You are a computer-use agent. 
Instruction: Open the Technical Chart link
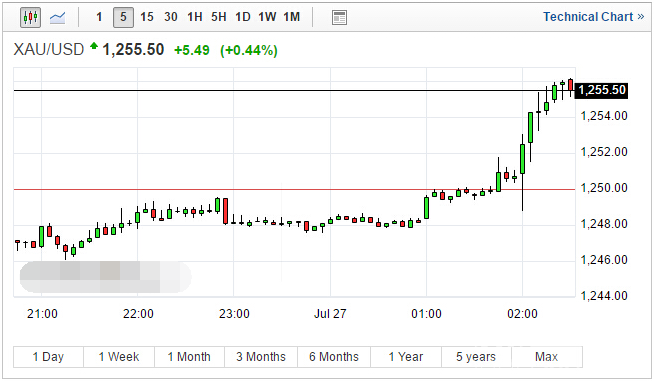pos(594,17)
